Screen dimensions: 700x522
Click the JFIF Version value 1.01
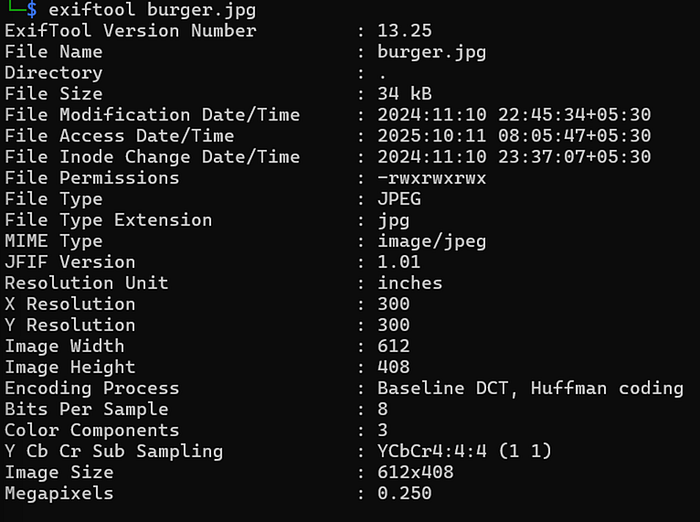pyautogui.click(x=399, y=262)
